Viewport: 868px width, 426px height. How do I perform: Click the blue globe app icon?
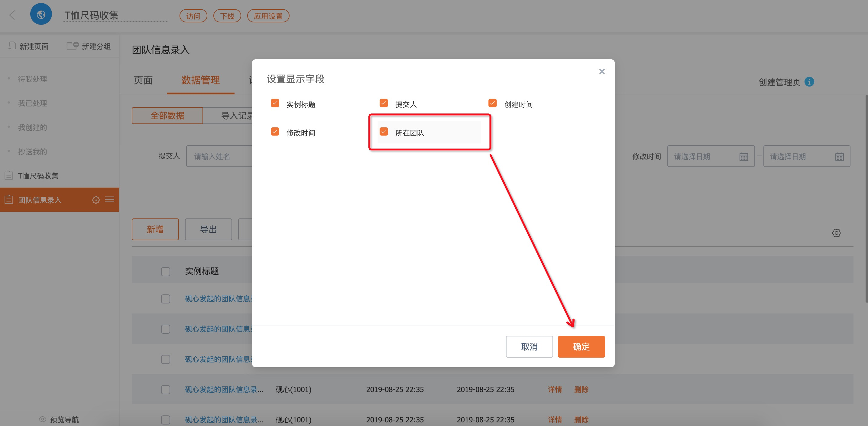(x=41, y=14)
